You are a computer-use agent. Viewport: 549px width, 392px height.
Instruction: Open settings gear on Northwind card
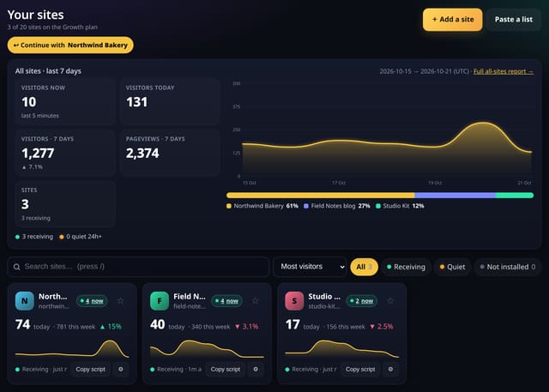(121, 369)
